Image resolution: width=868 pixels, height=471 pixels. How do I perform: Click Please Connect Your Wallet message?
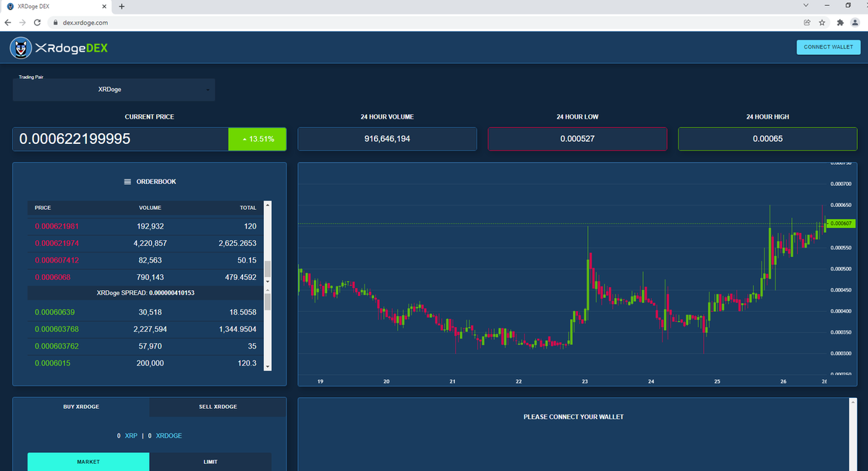pos(574,417)
